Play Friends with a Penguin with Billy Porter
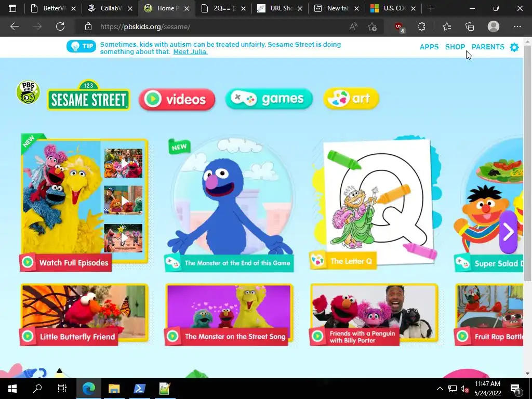 (x=374, y=314)
